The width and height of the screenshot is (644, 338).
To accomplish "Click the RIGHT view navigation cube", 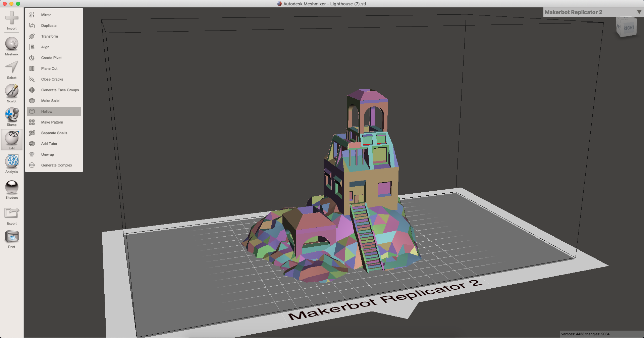I will click(627, 27).
